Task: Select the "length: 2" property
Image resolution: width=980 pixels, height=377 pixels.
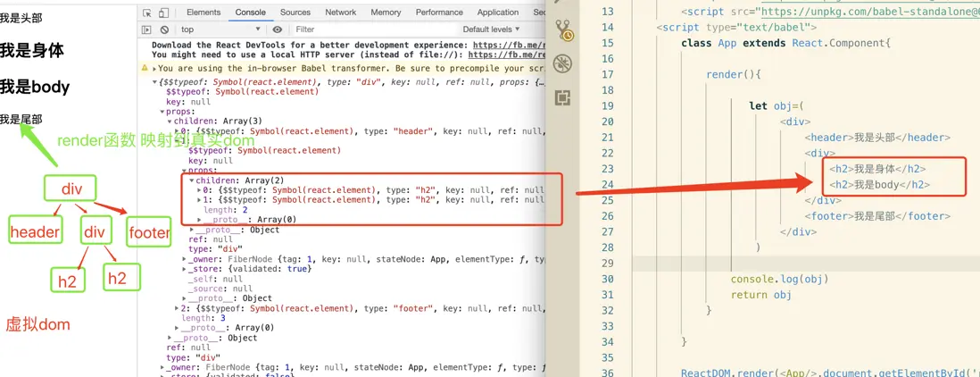Action: coord(226,210)
